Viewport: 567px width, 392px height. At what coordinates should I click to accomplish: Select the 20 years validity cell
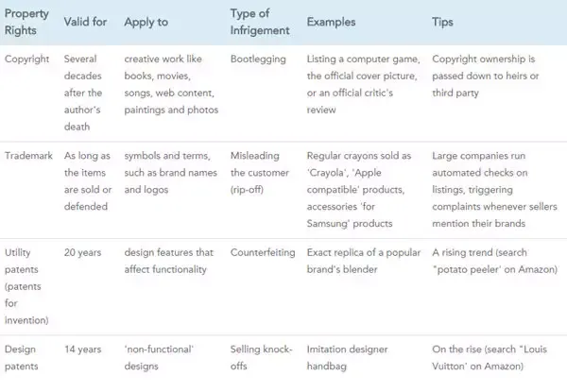[82, 252]
